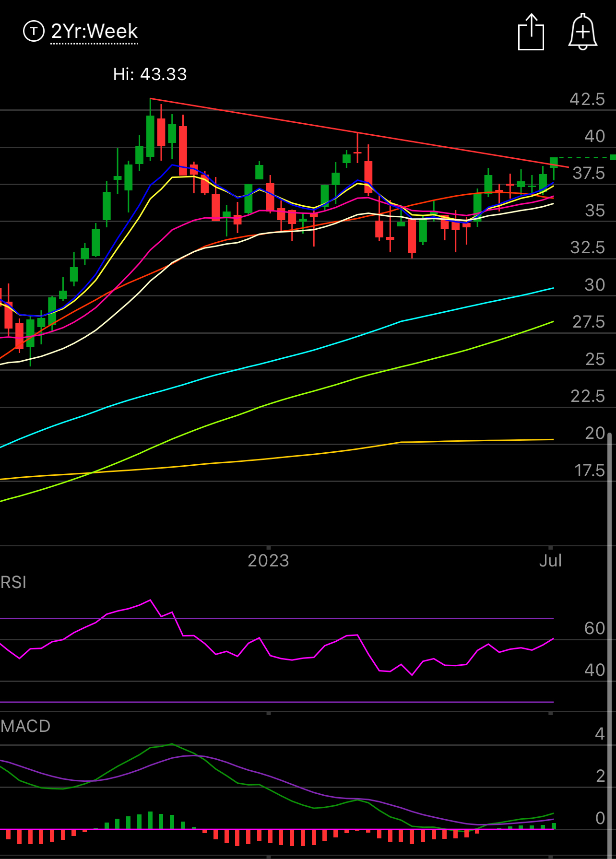Tap the green current-price marker on axis
This screenshot has height=859, width=616.
coord(613,157)
